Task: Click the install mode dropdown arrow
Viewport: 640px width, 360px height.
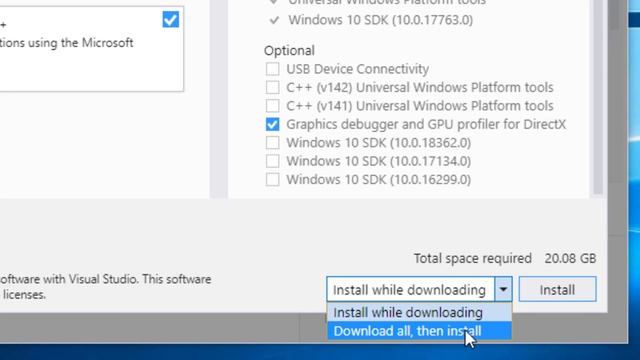Action: coord(503,289)
